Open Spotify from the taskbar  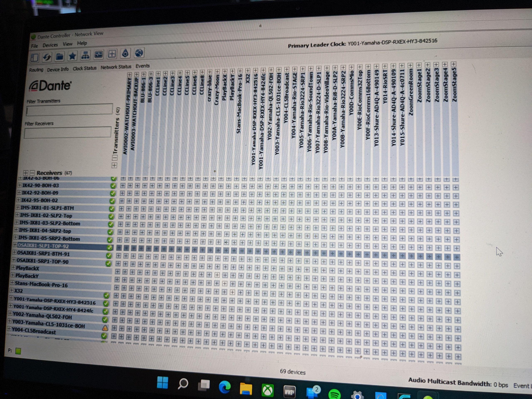[x=335, y=394]
